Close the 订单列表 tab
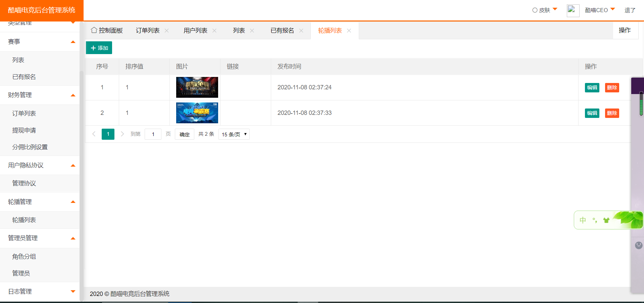 [167, 31]
